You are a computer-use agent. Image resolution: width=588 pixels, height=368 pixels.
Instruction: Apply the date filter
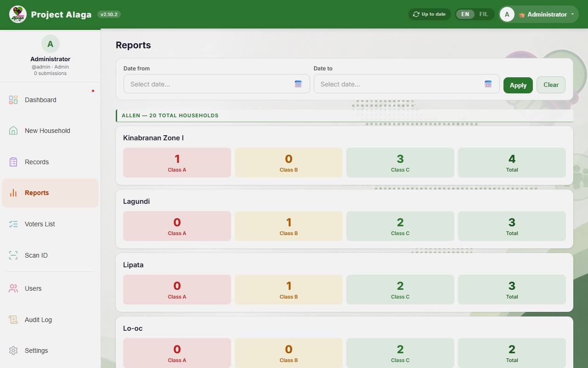tap(518, 85)
